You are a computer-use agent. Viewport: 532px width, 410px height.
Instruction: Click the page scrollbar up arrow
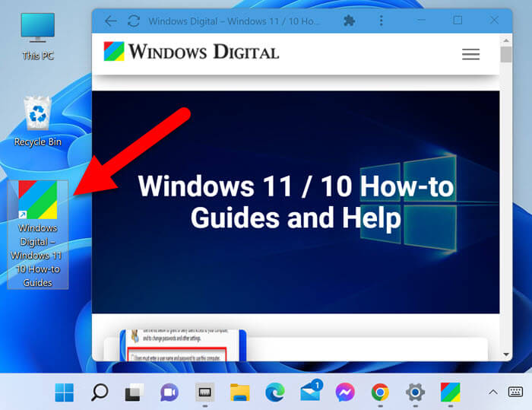[506, 40]
